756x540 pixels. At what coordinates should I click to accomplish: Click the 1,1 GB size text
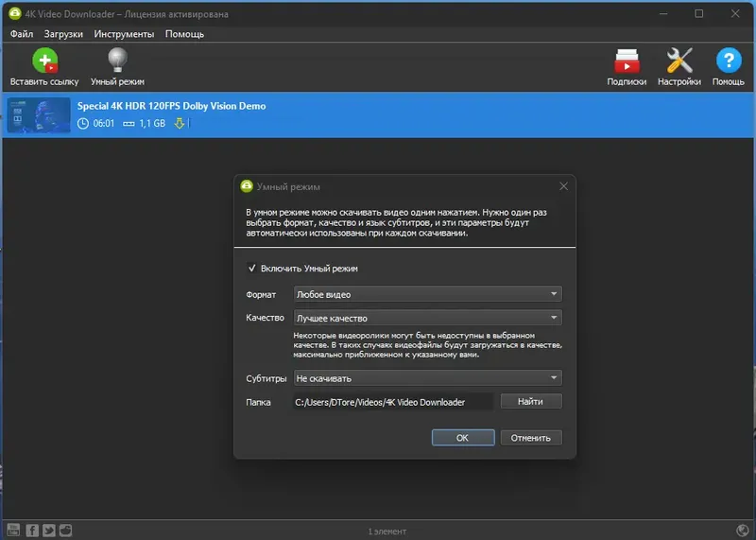click(152, 124)
